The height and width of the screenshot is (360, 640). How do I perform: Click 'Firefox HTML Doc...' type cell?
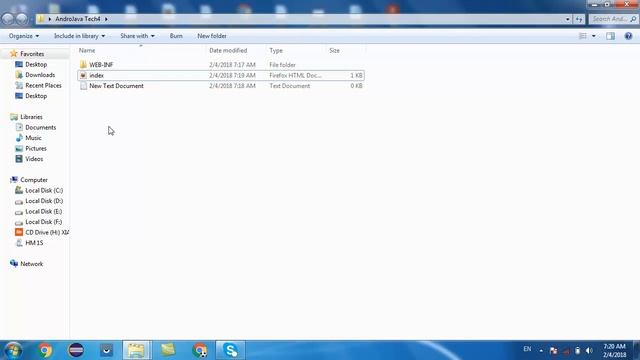[296, 75]
